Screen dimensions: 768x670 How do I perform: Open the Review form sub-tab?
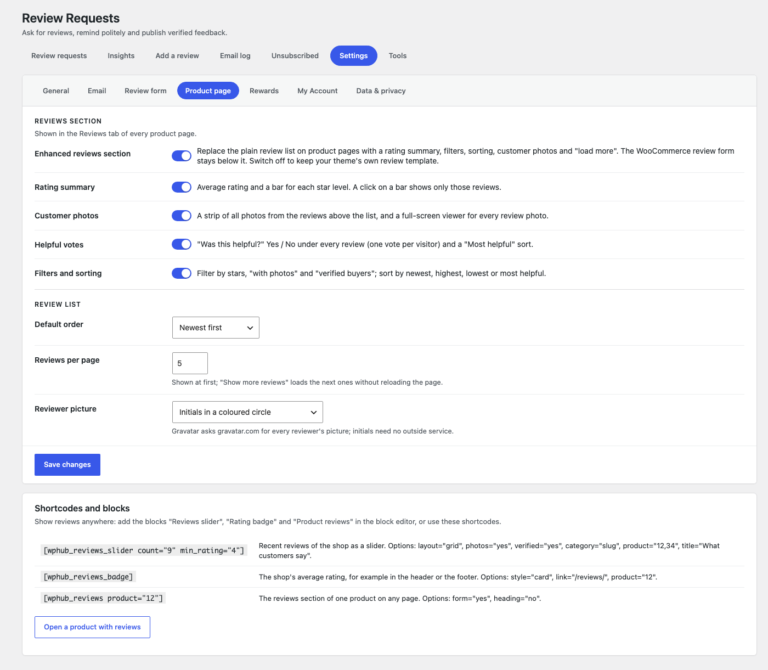pos(145,91)
